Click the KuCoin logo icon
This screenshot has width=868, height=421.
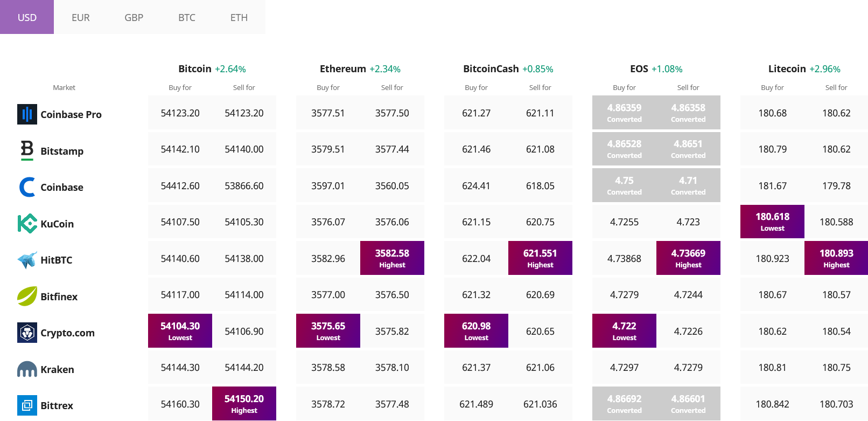(x=27, y=223)
